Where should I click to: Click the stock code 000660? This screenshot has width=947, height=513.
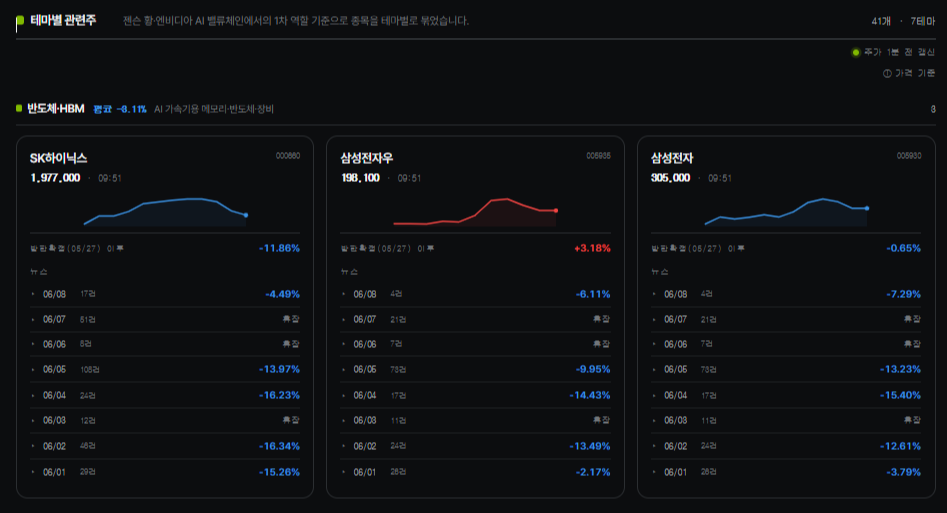coord(288,156)
